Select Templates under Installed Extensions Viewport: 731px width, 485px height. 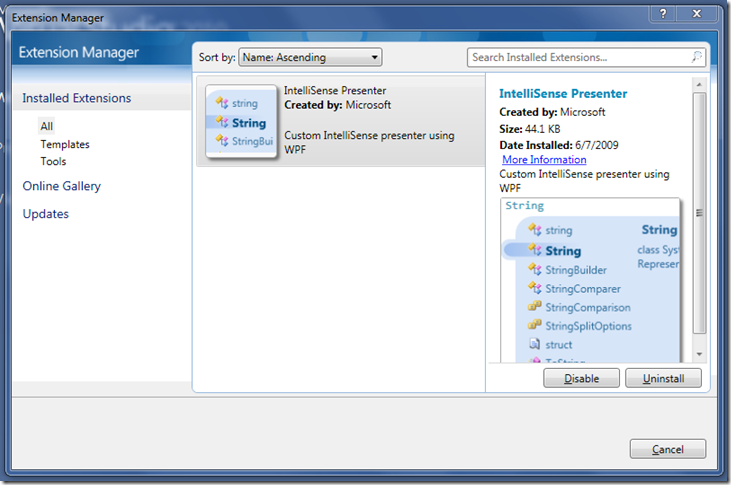[x=65, y=144]
